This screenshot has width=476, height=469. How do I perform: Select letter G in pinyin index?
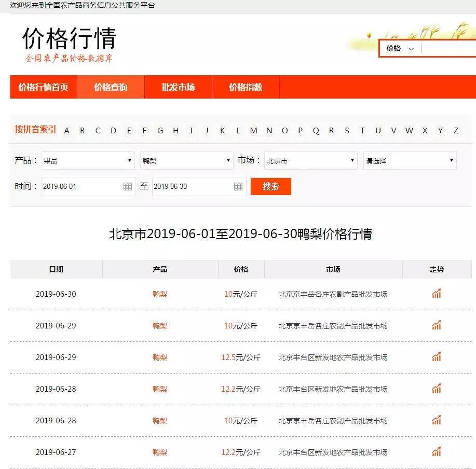(160, 130)
